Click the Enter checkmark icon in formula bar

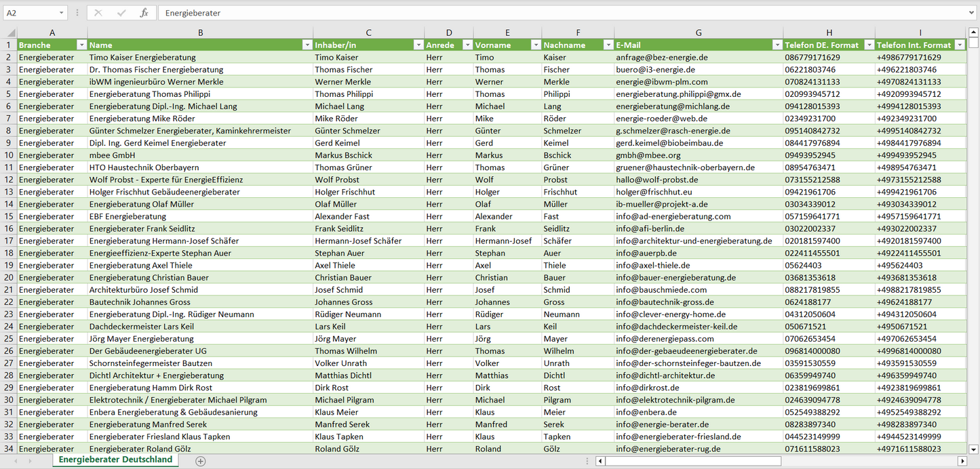(x=121, y=13)
